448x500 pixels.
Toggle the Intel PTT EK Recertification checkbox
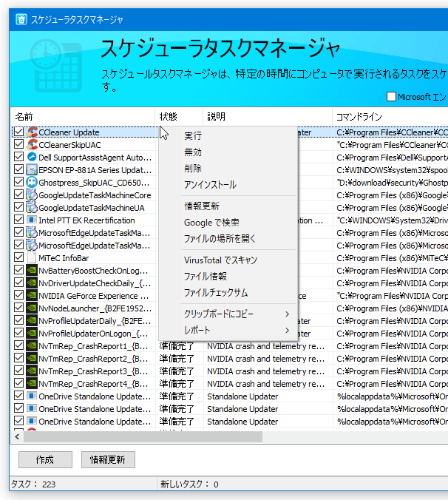tap(18, 220)
